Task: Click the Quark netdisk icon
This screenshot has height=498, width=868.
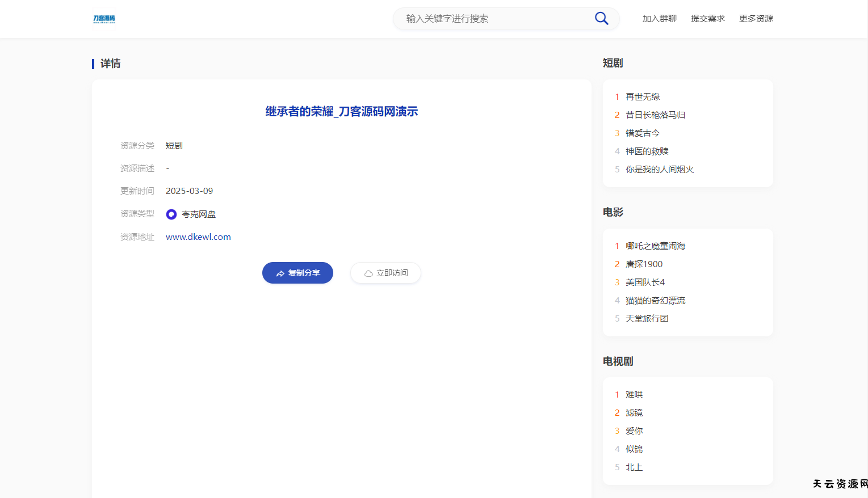Action: 171,214
